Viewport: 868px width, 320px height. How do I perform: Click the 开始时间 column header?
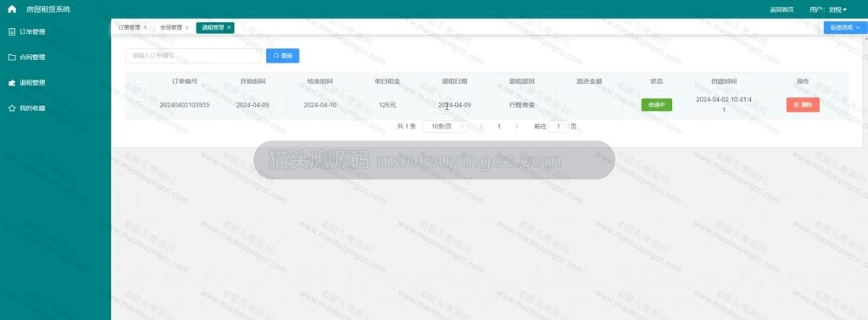pos(253,81)
